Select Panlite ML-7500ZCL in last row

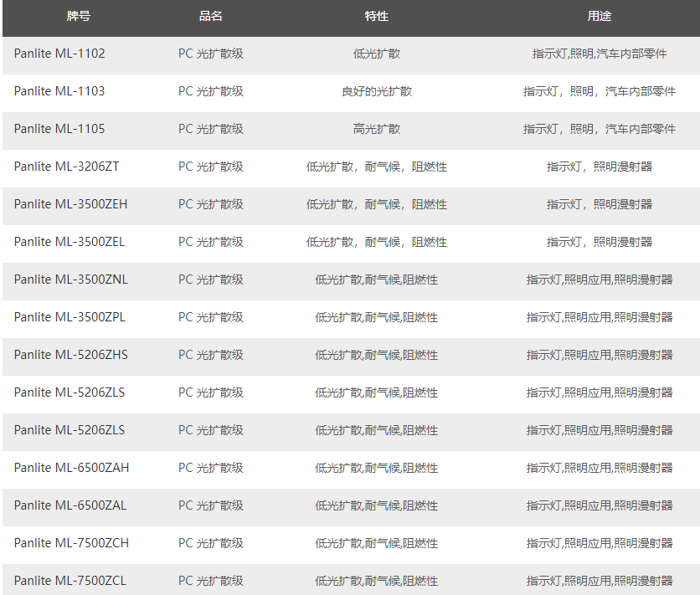70,581
